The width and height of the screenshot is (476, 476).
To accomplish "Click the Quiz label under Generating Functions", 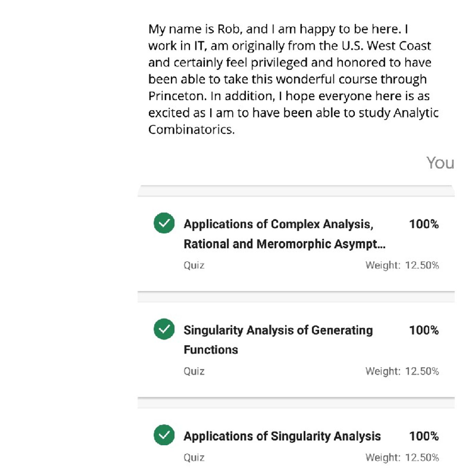I will pyautogui.click(x=194, y=372).
